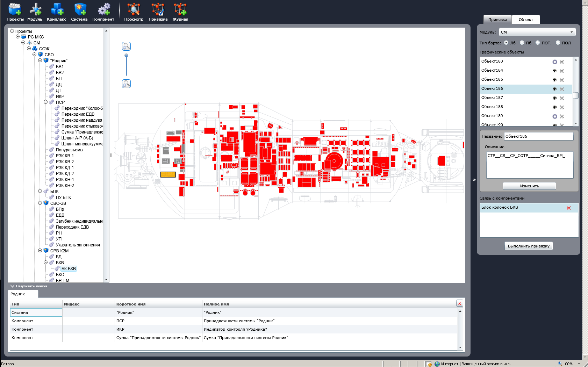This screenshot has height=367, width=588.
Task: Collapse the СРВ-К2М tree node
Action: [x=40, y=251]
